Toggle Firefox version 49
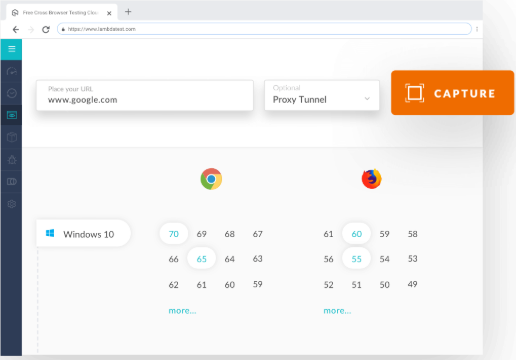 tap(412, 284)
